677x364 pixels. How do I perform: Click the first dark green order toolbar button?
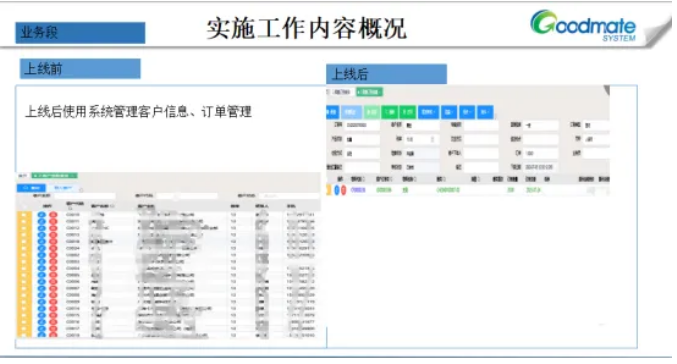[390, 112]
